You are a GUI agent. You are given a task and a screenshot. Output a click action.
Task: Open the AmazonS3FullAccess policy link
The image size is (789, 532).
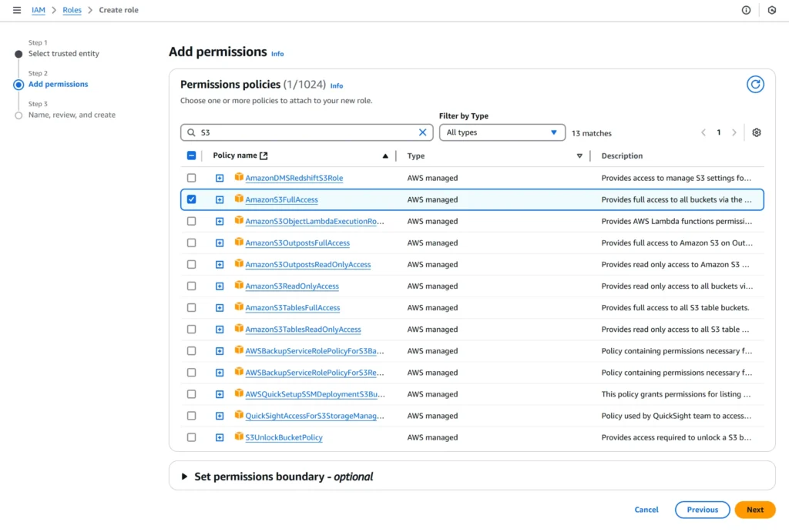[x=281, y=199]
